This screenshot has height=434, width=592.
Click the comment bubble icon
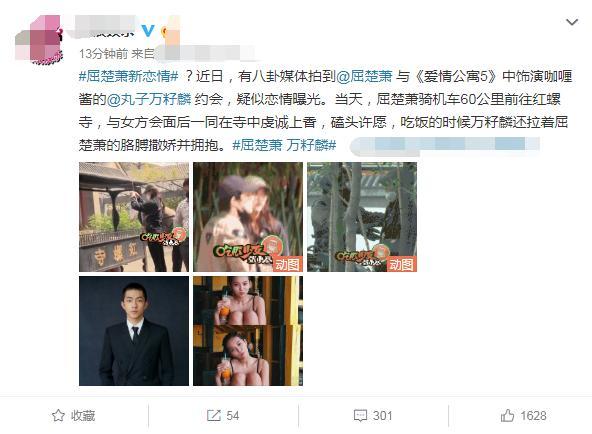360,416
